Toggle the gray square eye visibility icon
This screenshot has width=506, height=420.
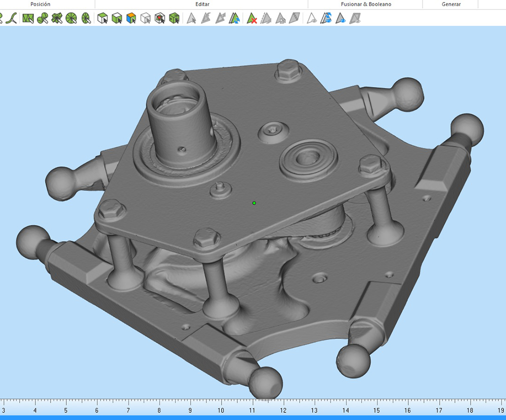(x=355, y=19)
